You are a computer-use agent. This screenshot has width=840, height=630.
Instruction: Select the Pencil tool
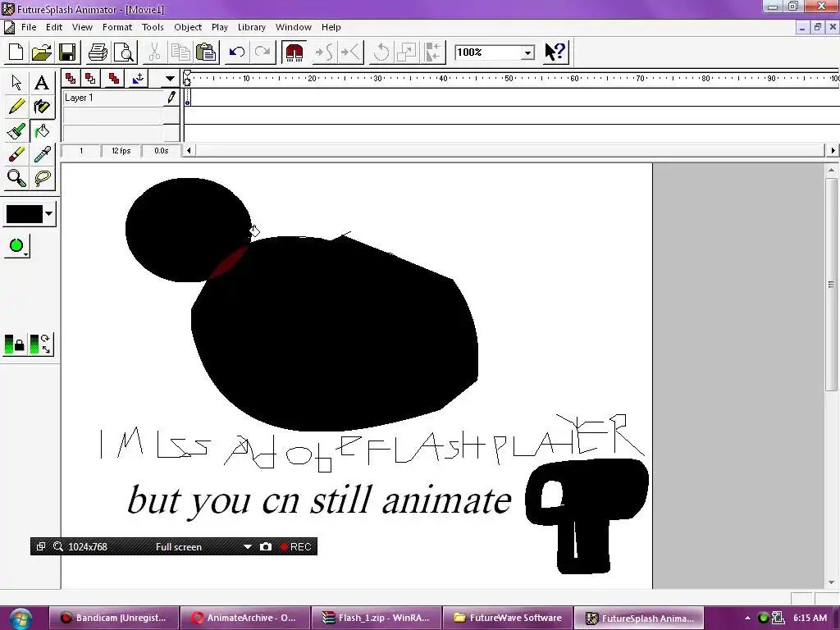pyautogui.click(x=16, y=107)
